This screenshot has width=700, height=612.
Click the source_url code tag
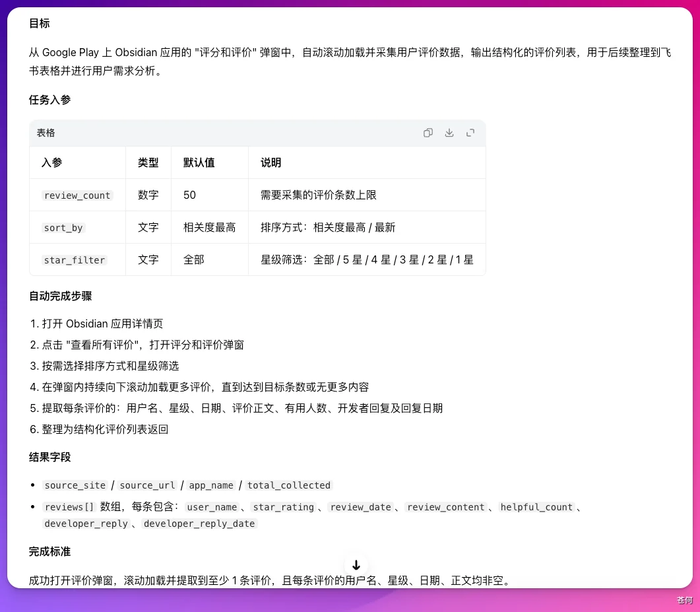(148, 485)
